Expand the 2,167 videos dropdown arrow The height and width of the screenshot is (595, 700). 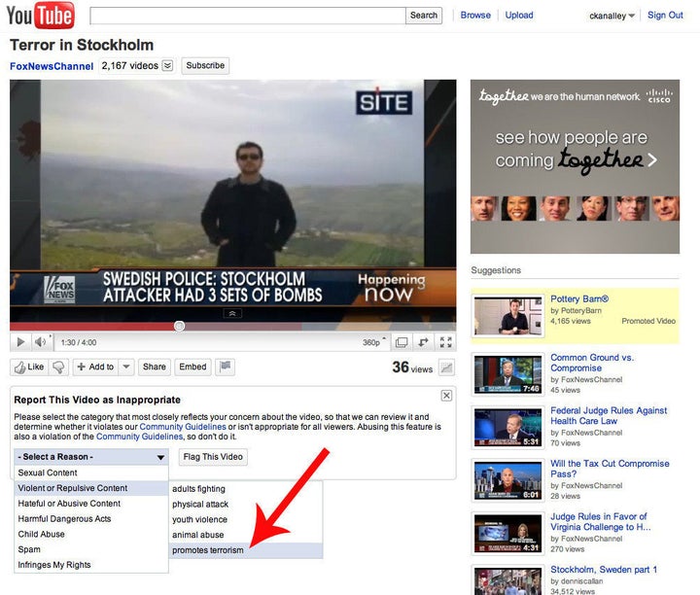tap(167, 66)
